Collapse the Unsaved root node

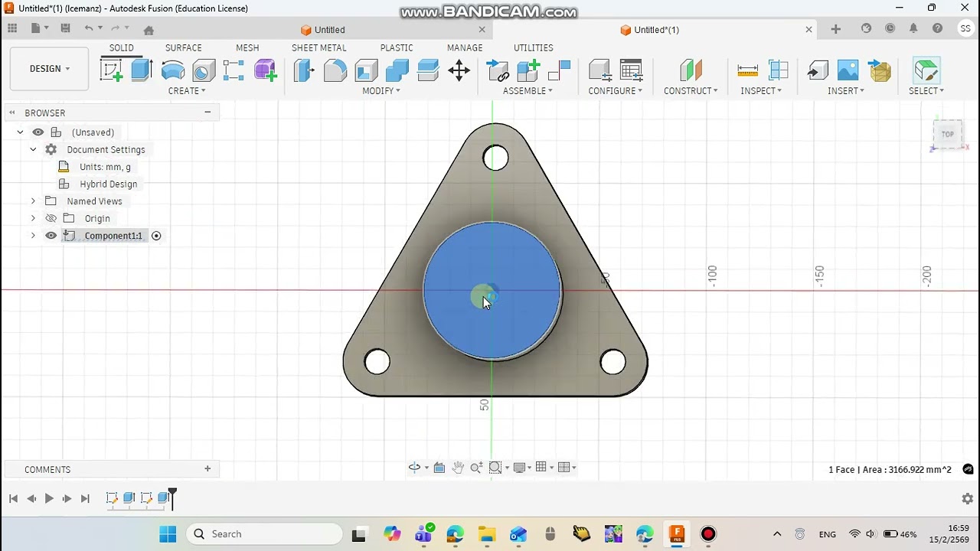pyautogui.click(x=20, y=132)
